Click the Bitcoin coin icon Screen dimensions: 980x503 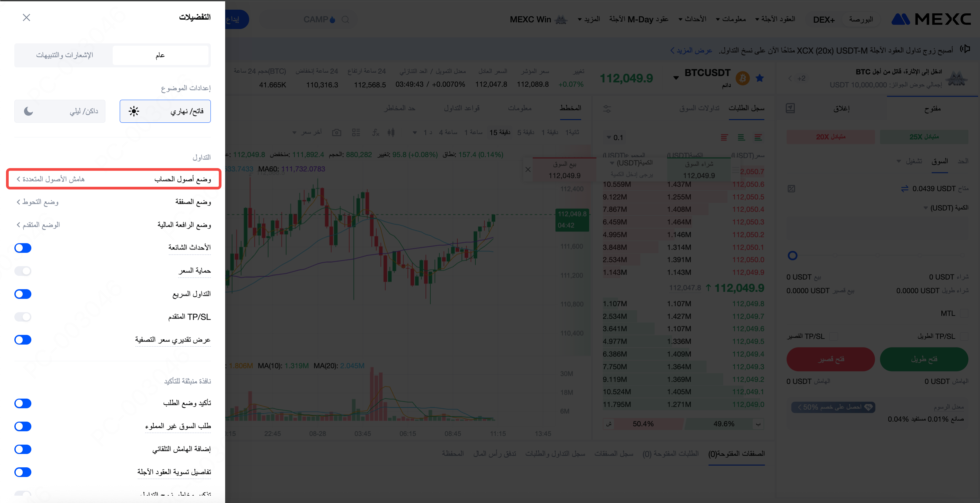pos(742,78)
